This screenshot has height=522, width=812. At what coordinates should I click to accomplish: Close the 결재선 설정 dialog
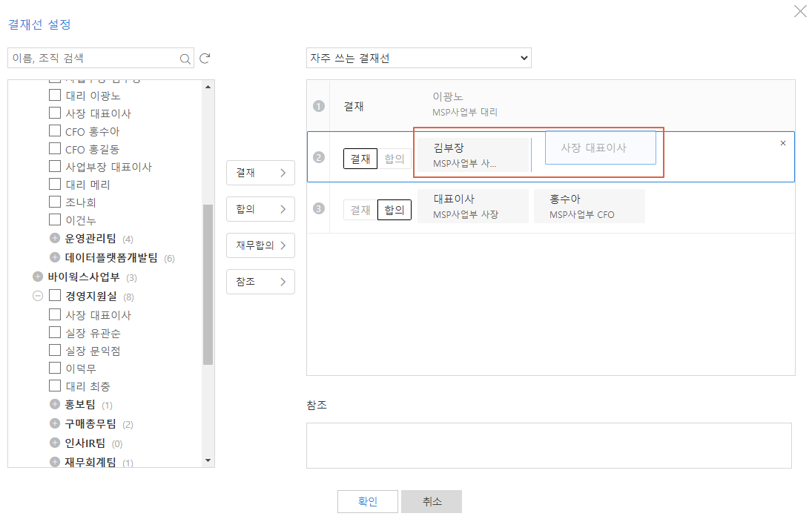[800, 11]
